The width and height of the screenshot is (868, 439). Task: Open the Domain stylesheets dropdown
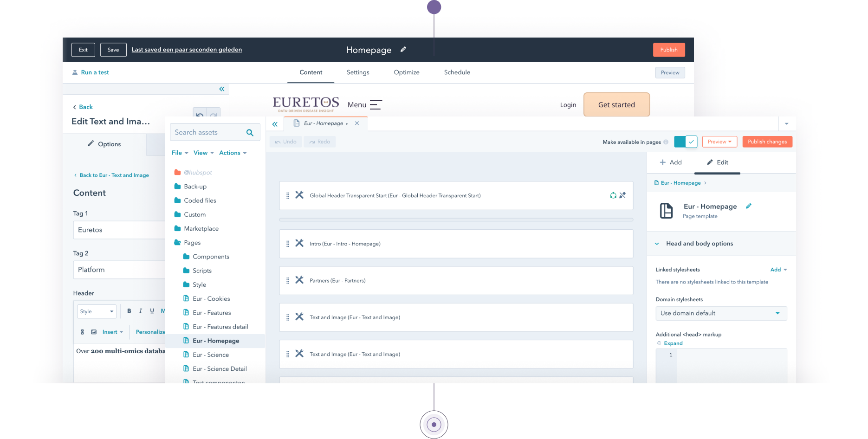click(x=721, y=313)
